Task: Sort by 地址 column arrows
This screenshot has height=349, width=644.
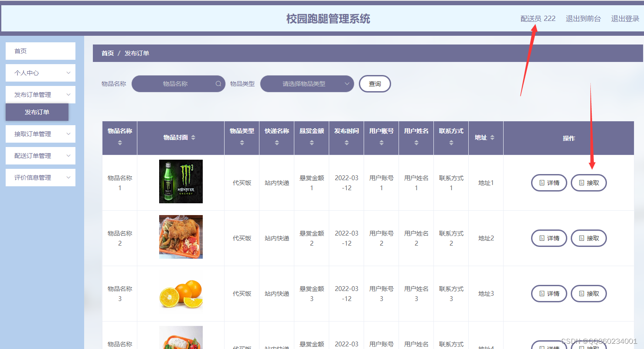Action: pos(492,137)
